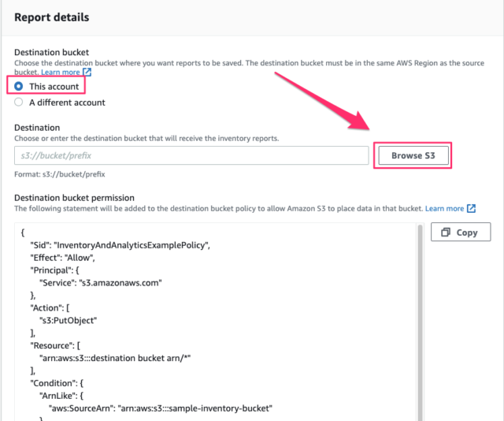Click the "Report details" section heading
504x421 pixels.
coord(52,17)
